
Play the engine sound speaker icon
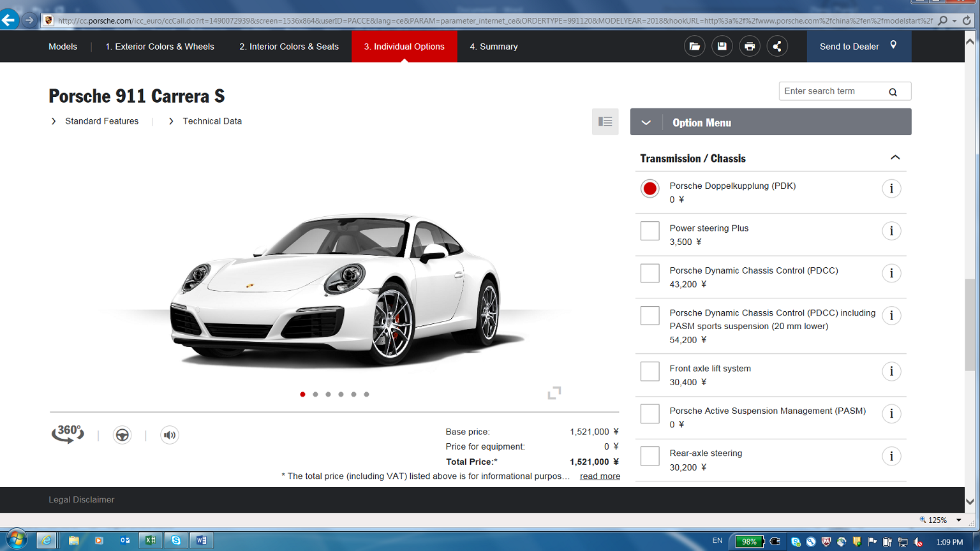point(169,436)
